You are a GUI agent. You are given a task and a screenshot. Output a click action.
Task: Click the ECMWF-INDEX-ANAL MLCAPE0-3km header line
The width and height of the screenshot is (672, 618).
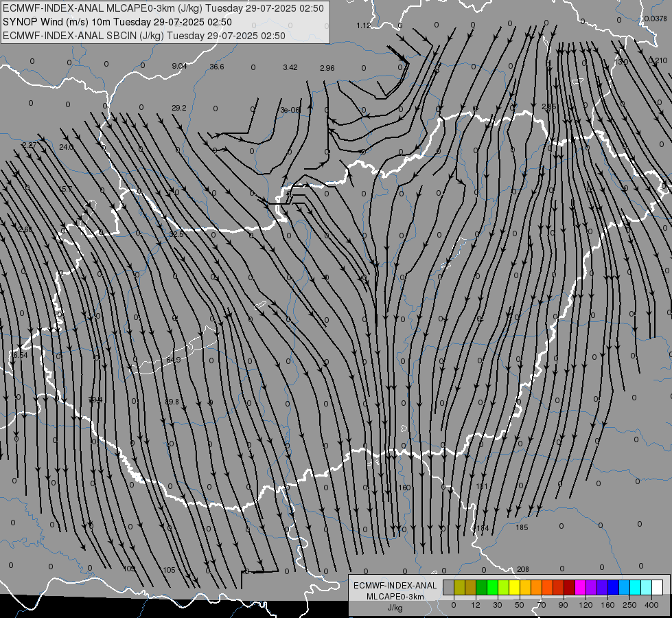pos(163,8)
